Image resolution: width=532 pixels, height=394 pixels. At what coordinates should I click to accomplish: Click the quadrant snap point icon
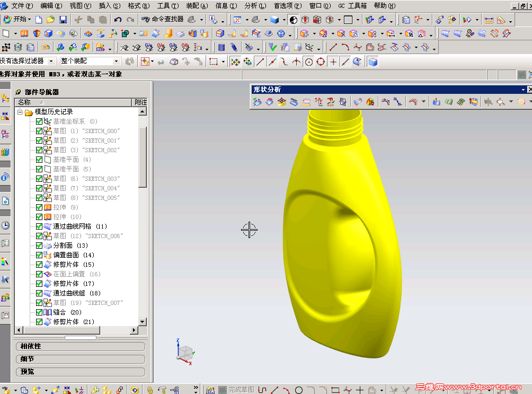(321, 62)
